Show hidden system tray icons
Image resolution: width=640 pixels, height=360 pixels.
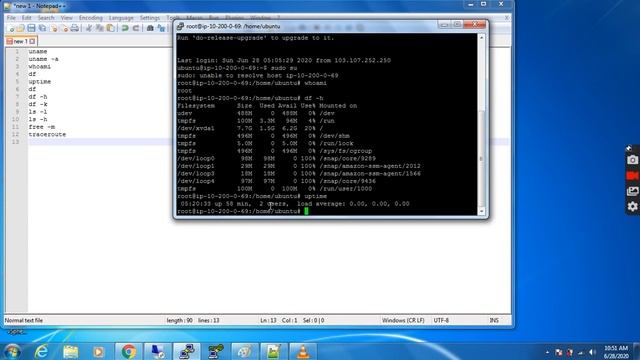click(x=547, y=352)
